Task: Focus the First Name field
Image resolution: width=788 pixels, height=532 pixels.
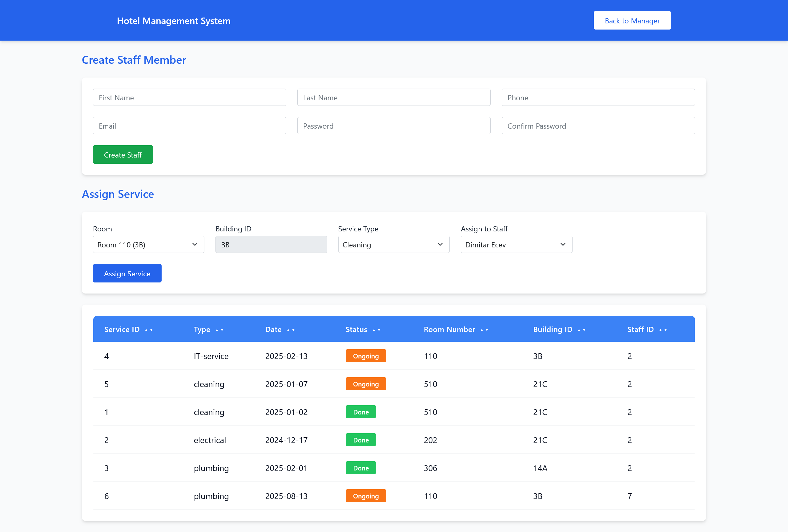Action: (x=189, y=98)
